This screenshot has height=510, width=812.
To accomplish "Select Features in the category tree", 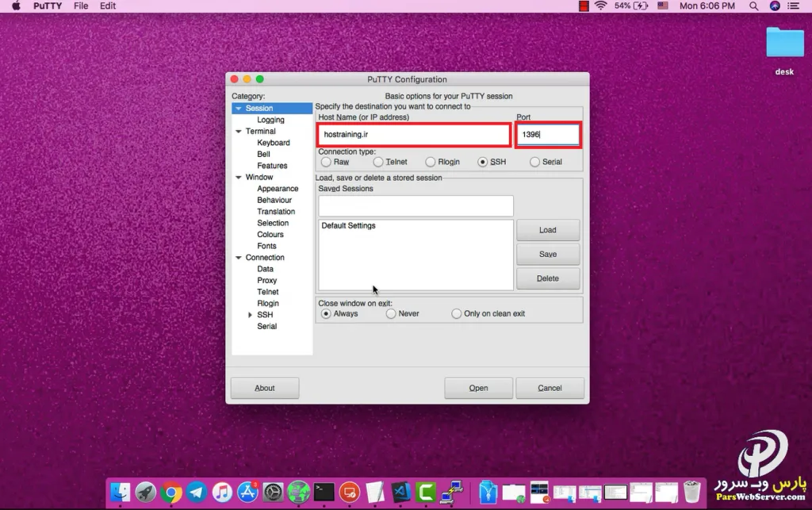I will click(273, 166).
